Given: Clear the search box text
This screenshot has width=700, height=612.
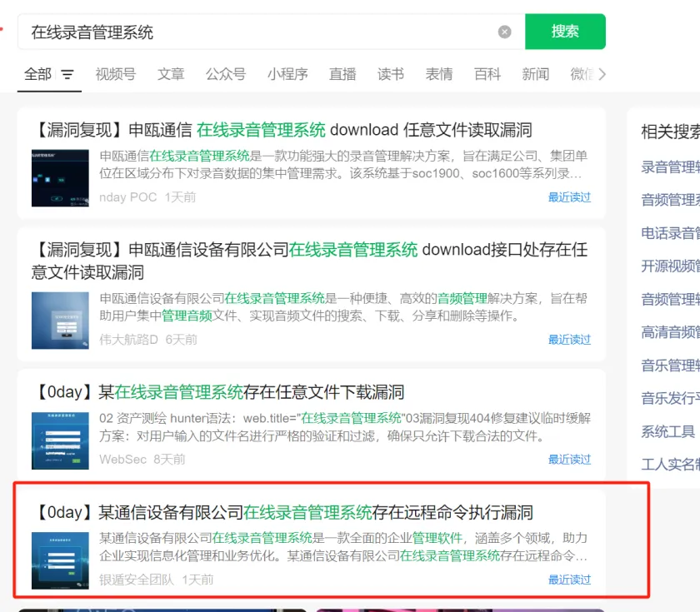Looking at the screenshot, I should [x=504, y=32].
